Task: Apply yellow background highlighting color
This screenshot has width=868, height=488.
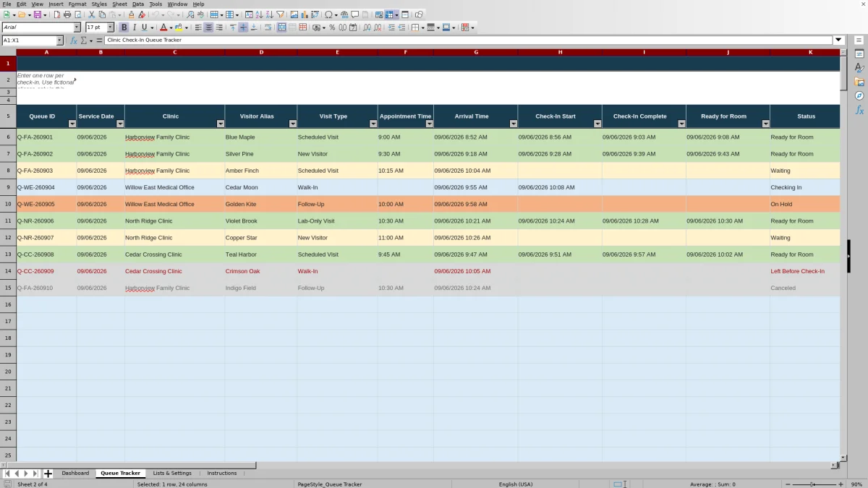Action: 179,27
